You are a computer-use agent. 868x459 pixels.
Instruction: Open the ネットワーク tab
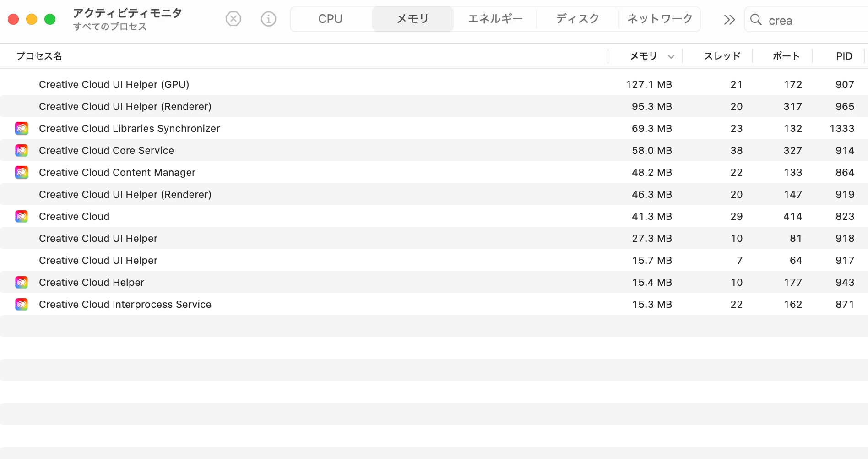click(660, 19)
